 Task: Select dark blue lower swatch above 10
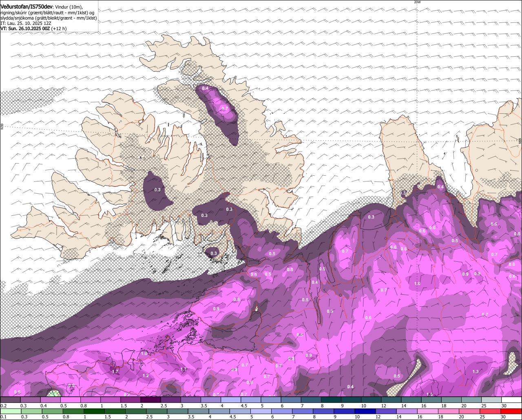click(365, 411)
